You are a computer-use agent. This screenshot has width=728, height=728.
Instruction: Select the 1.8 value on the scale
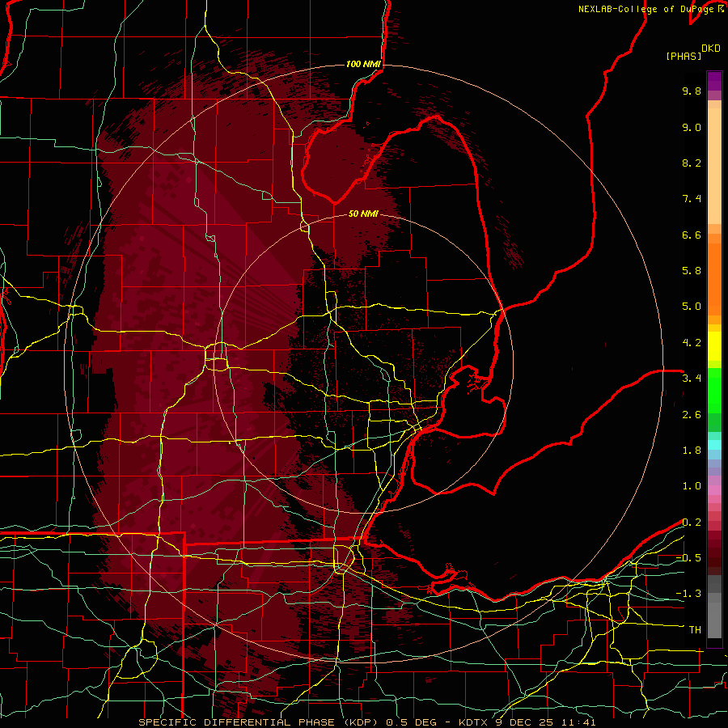click(692, 451)
